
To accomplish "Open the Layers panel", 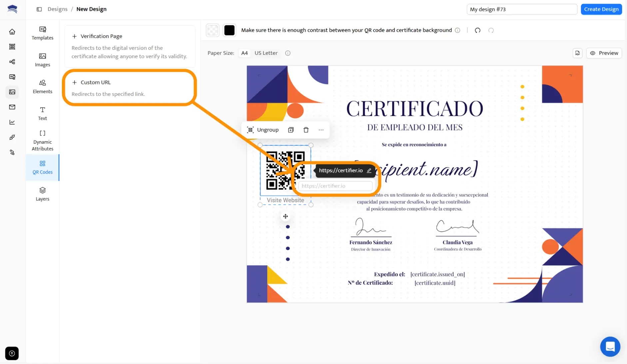I will [42, 194].
